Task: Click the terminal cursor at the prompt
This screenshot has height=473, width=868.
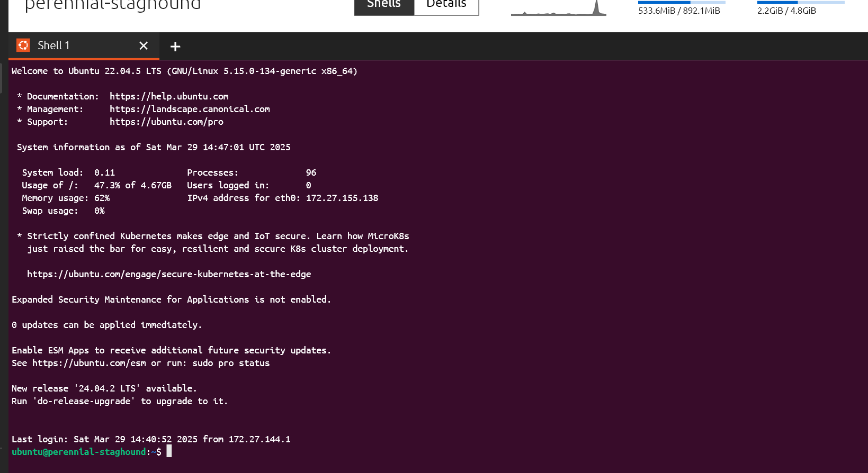Action: pos(169,451)
